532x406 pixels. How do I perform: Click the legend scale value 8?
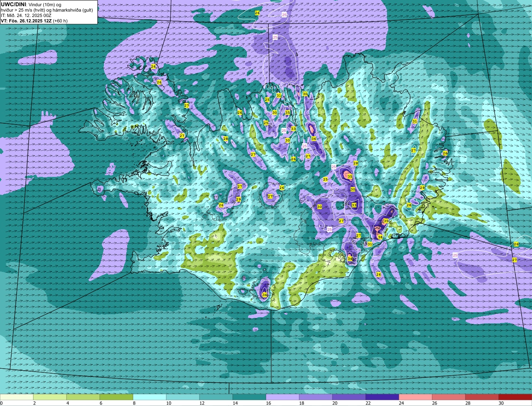click(134, 403)
